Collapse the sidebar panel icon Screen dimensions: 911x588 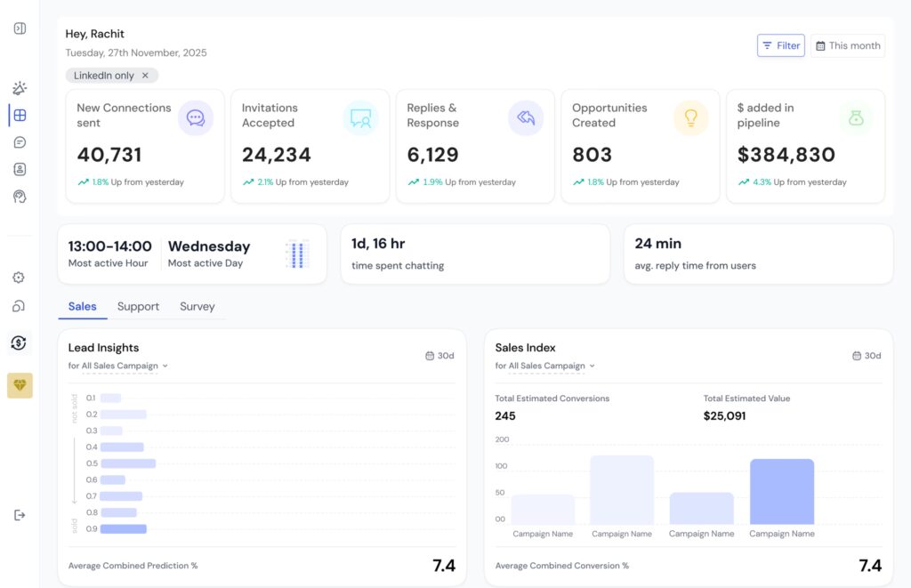pos(20,28)
